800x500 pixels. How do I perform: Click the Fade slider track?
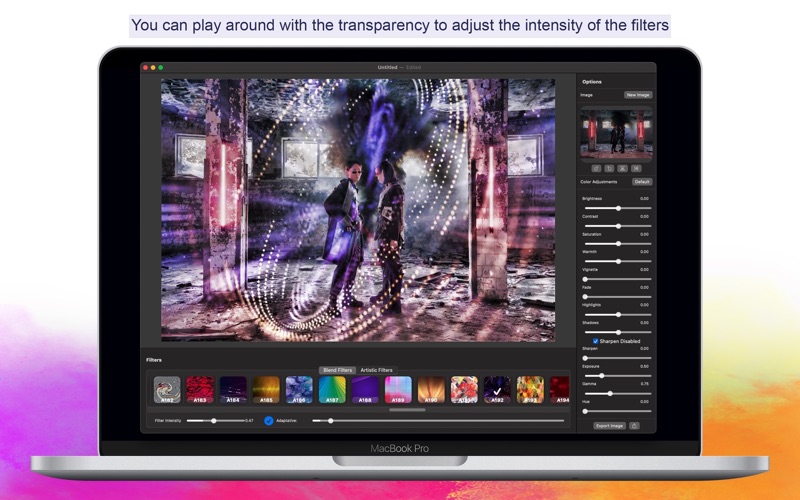point(618,297)
